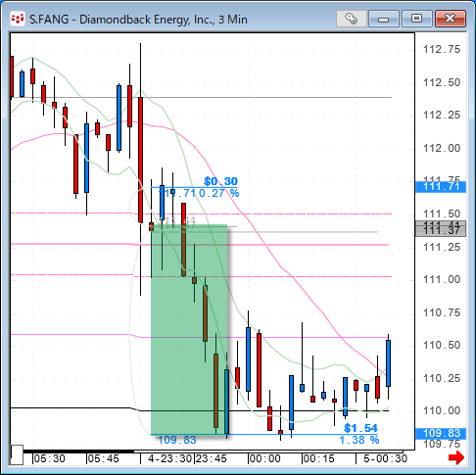Screen dimensions: 476x475
Task: Click the 112.75 price axis label
Action: (442, 49)
